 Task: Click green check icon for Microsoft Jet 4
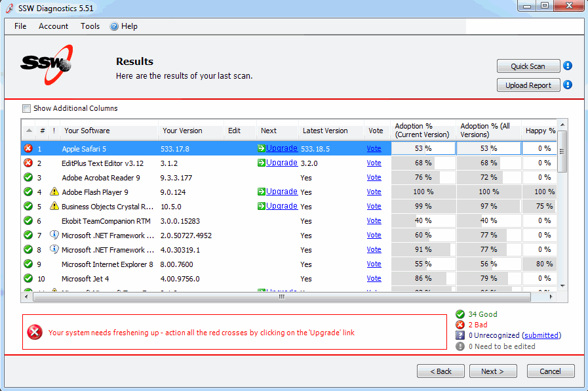click(x=28, y=278)
